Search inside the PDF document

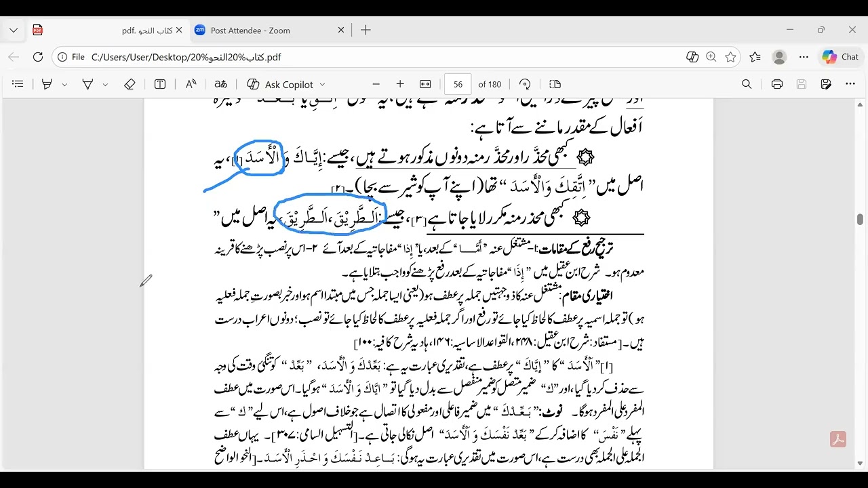(x=747, y=84)
